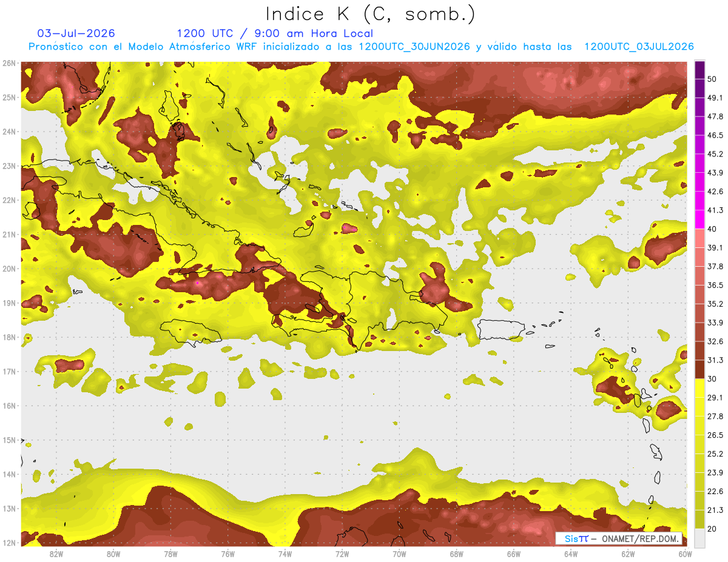Click colorbar label '21.3'
The width and height of the screenshot is (728, 562).
[x=715, y=510]
